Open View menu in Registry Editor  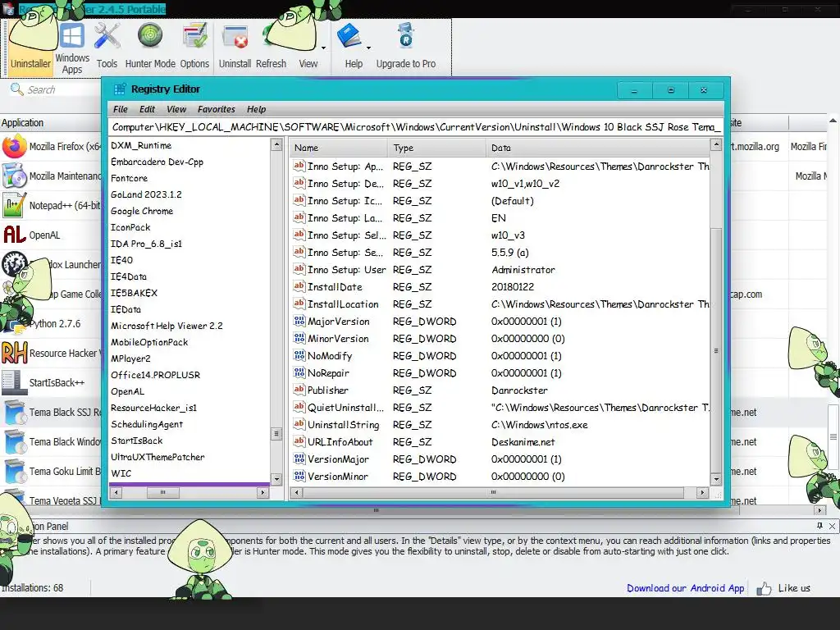176,109
